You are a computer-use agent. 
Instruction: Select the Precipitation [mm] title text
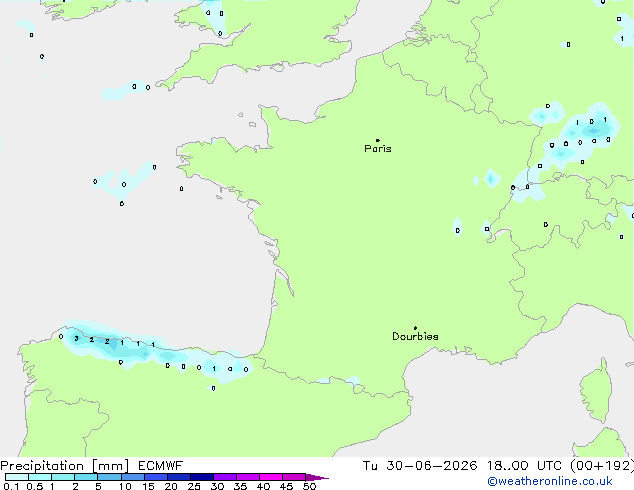tap(65, 466)
